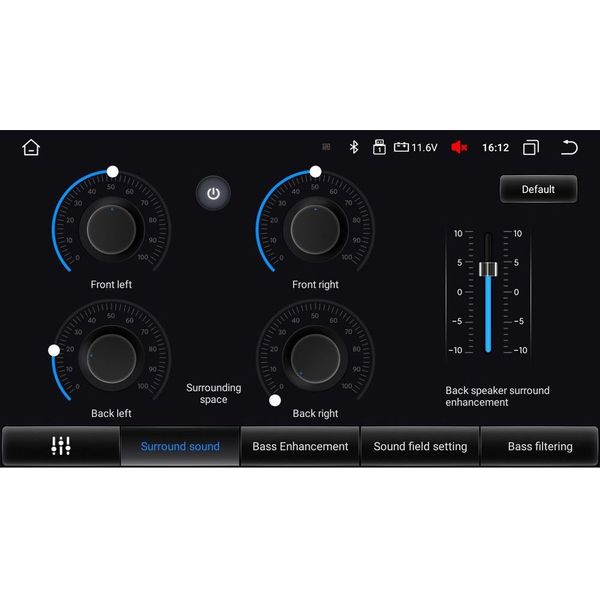Switch to Surround sound tab
Viewport: 600px width, 600px height.
point(180,446)
